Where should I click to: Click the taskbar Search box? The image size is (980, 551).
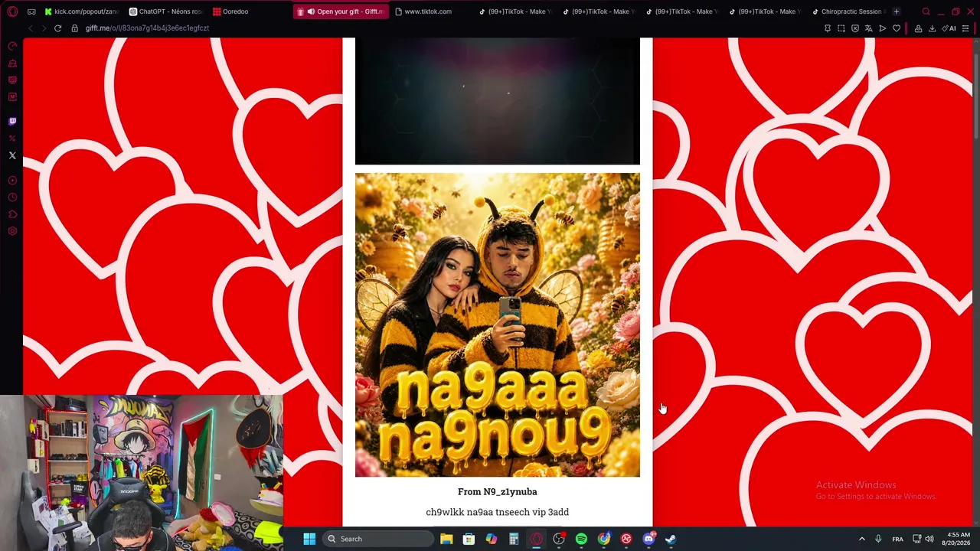pos(379,539)
